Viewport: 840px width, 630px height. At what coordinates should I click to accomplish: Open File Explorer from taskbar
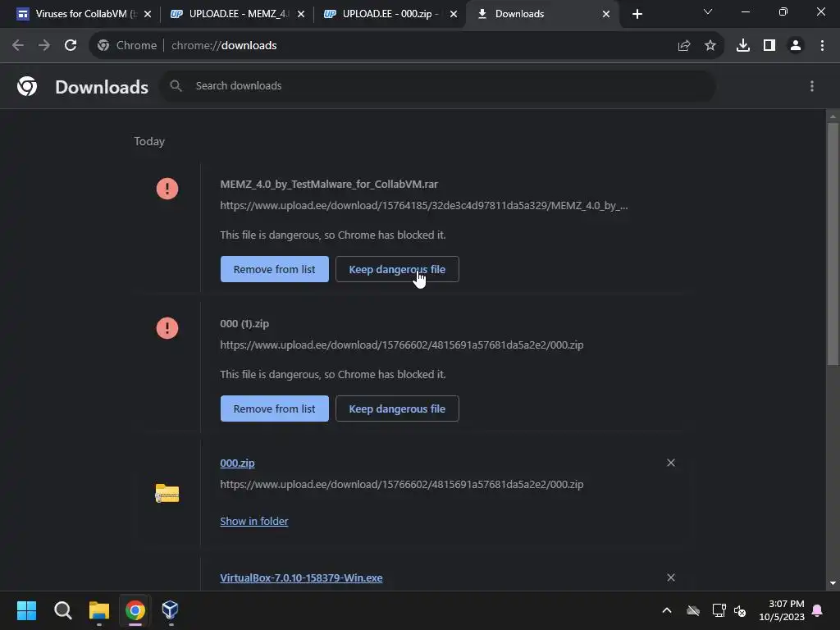point(99,610)
